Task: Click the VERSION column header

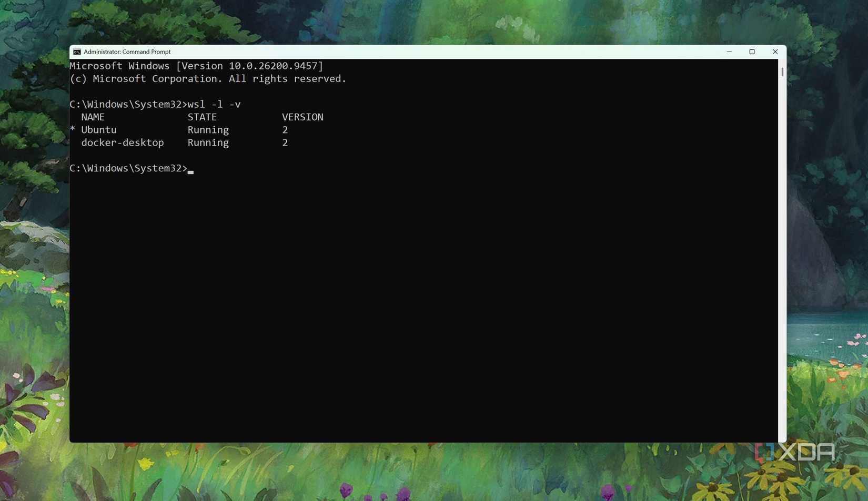Action: [302, 117]
